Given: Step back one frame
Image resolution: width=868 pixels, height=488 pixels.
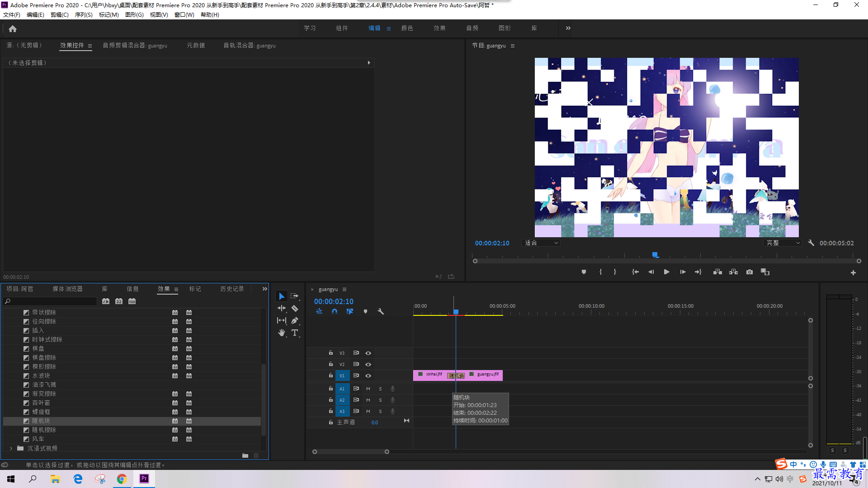Looking at the screenshot, I should [x=651, y=272].
